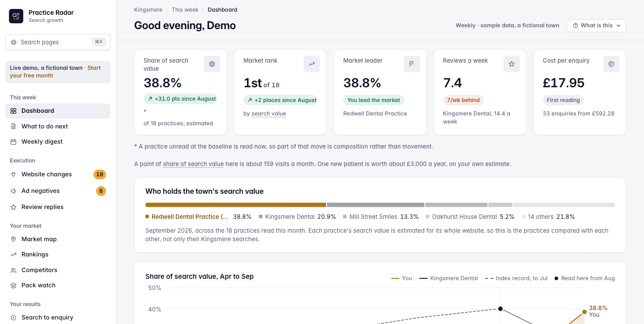Click the Review replies star icon
Screen dimensions: 644x324
(13, 207)
